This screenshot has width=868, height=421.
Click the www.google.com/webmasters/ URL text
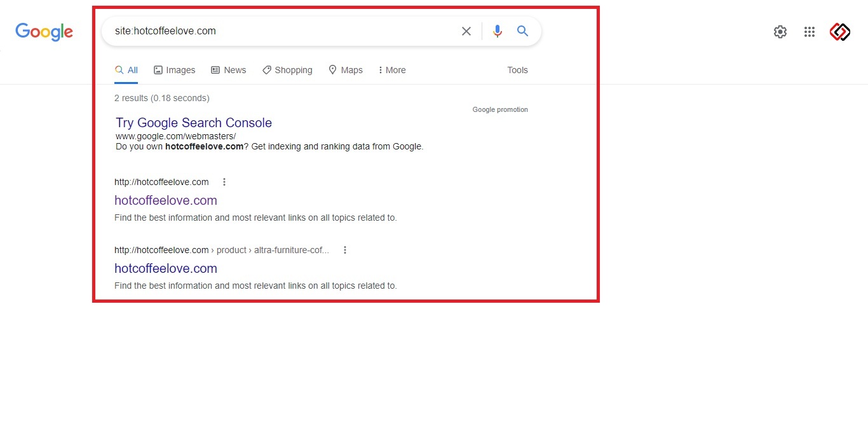pos(176,136)
